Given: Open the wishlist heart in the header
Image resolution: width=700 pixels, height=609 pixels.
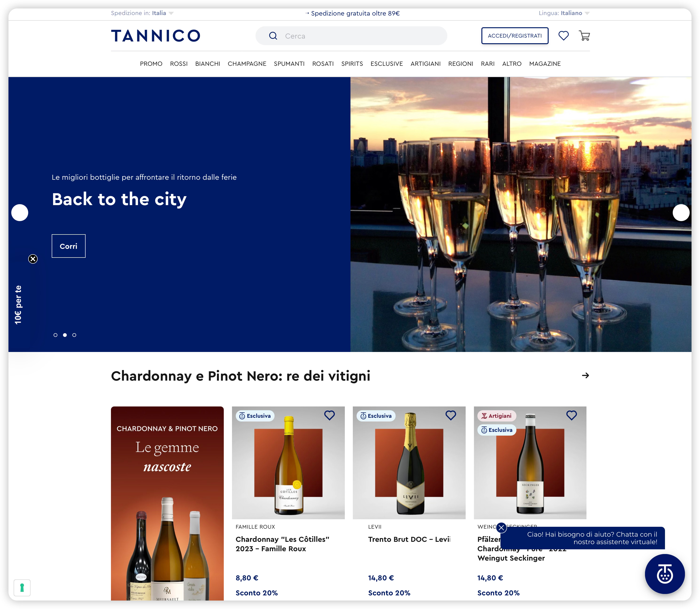Looking at the screenshot, I should click(563, 36).
